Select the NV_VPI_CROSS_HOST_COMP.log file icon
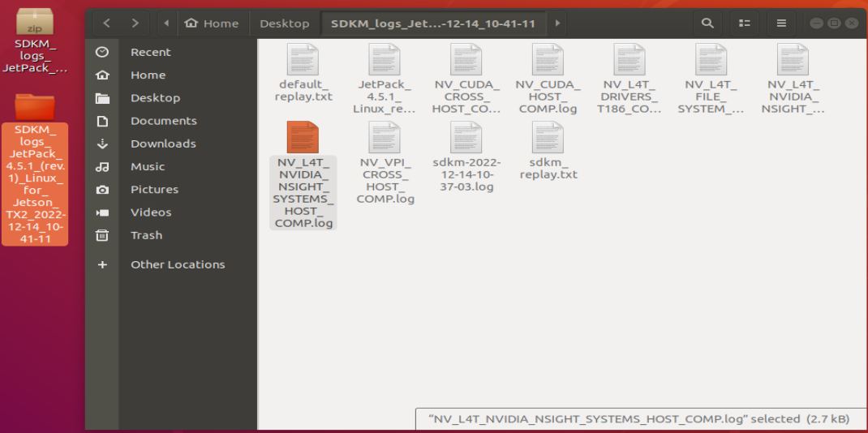This screenshot has height=433, width=868. (x=385, y=137)
